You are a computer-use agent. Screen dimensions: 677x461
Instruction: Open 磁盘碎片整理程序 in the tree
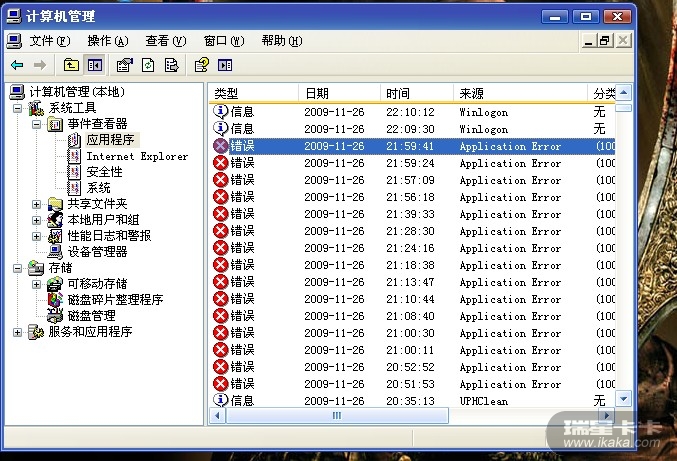tap(115, 300)
